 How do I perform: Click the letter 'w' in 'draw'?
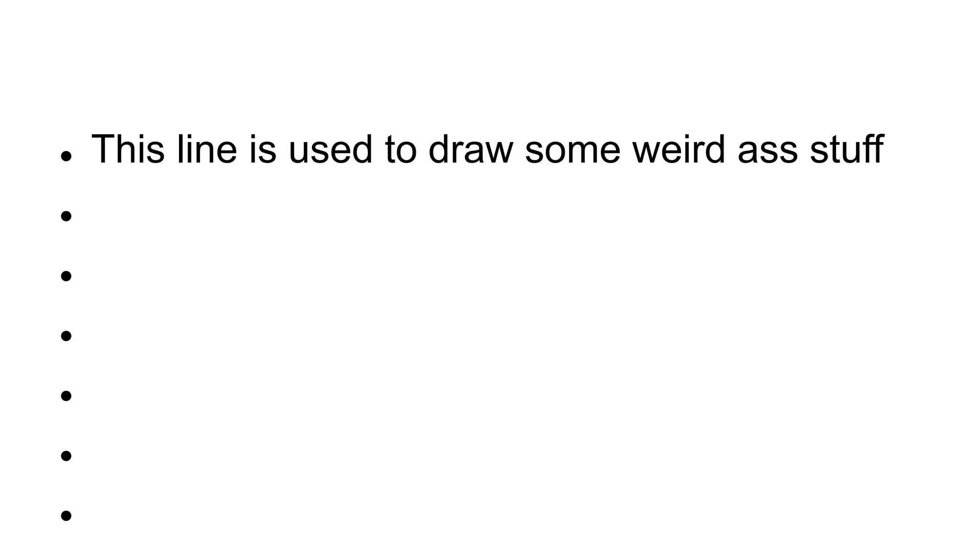[x=500, y=152]
